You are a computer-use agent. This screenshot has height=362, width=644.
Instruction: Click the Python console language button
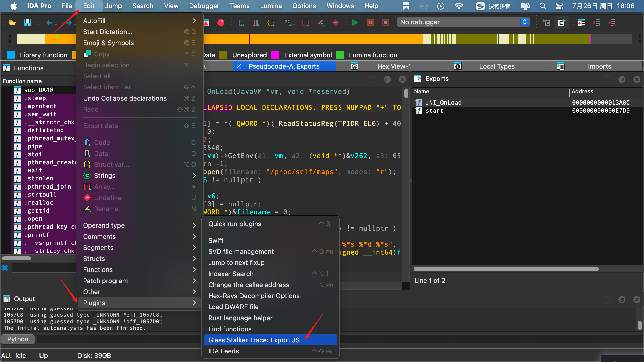click(18, 339)
